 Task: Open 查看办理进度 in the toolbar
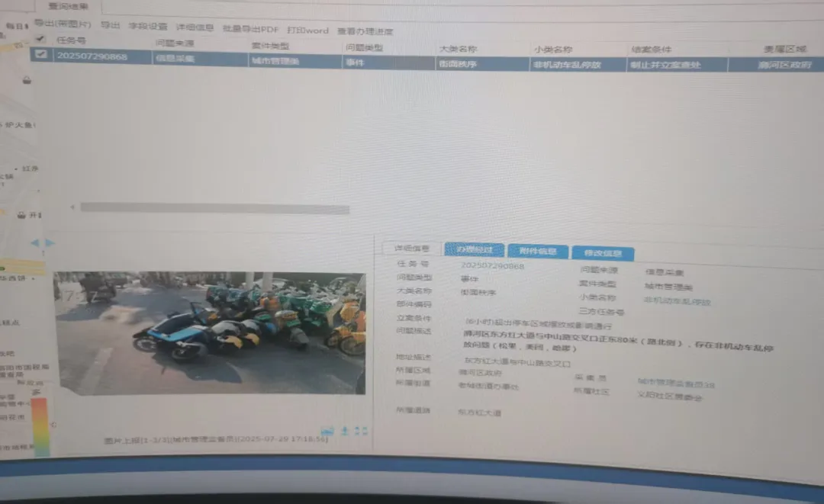[x=365, y=31]
